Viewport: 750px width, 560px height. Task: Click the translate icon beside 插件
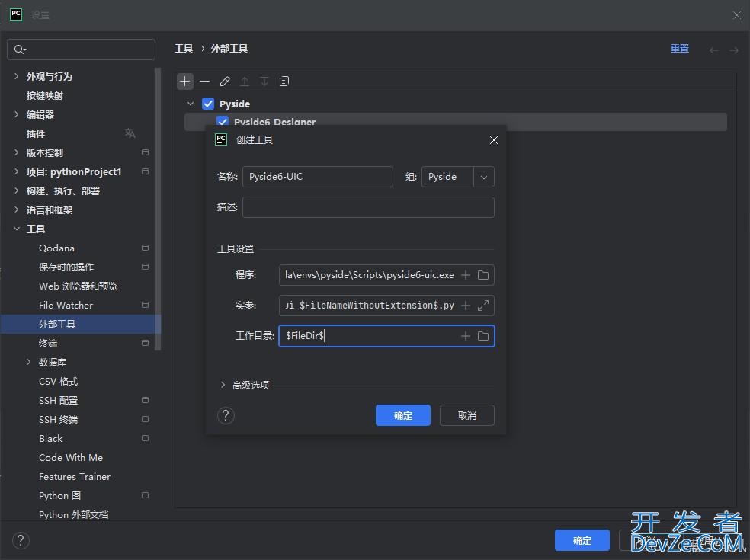pyautogui.click(x=130, y=133)
